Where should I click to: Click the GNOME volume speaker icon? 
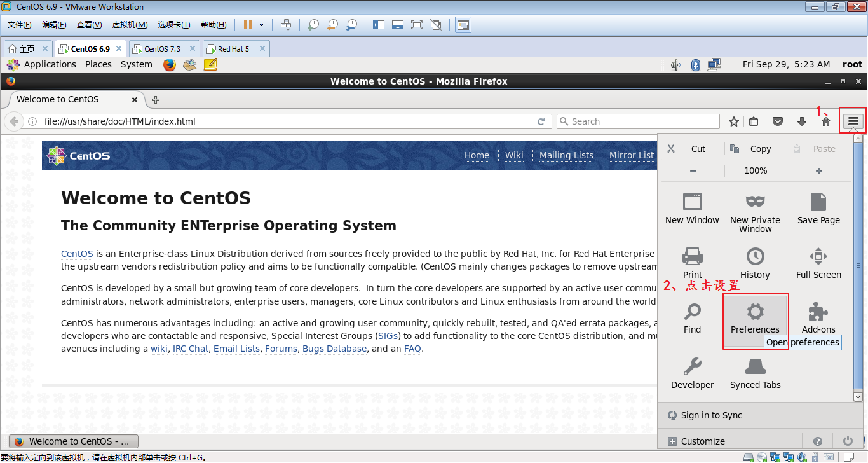pyautogui.click(x=675, y=64)
